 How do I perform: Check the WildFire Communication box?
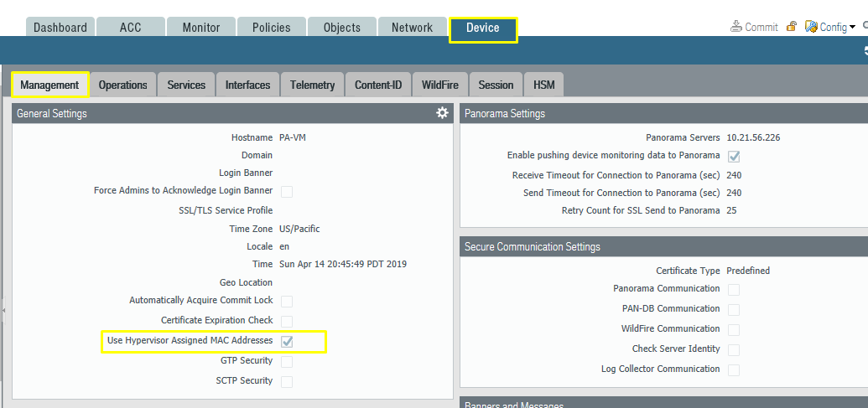[x=734, y=329]
